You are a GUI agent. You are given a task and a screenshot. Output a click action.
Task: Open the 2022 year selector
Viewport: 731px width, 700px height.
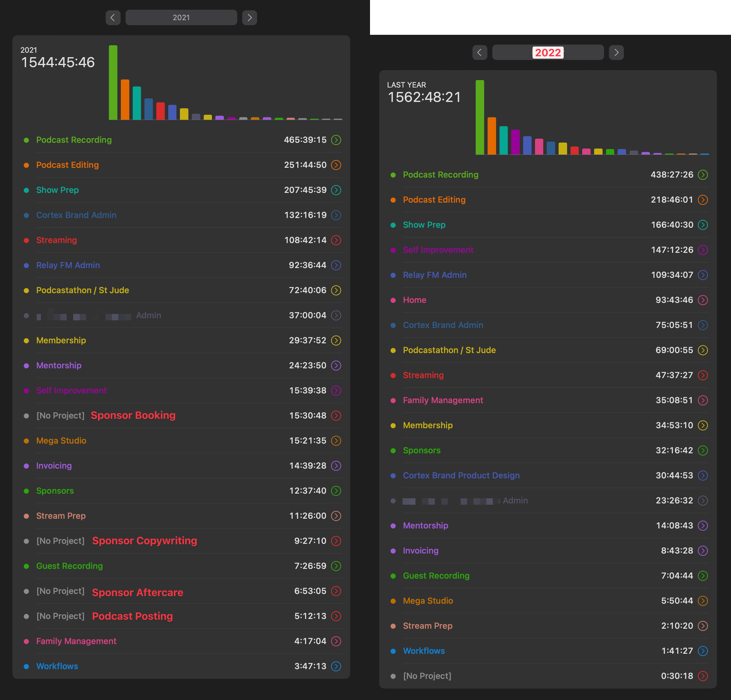(548, 52)
